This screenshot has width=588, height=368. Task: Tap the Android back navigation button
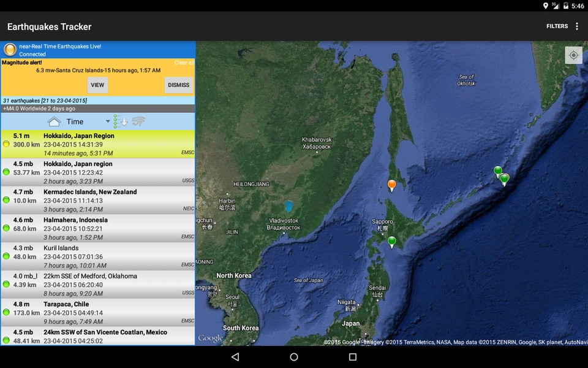coord(235,357)
